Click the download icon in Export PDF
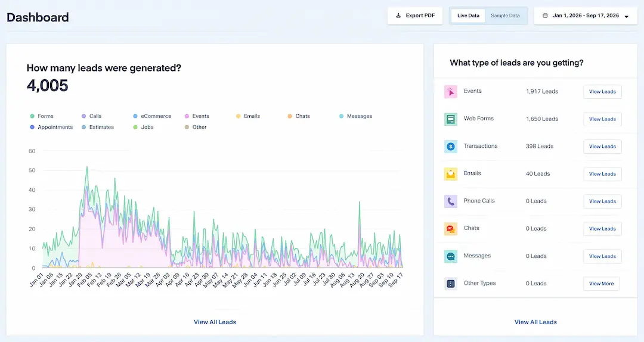Viewport: 644px width, 342px height. point(398,15)
